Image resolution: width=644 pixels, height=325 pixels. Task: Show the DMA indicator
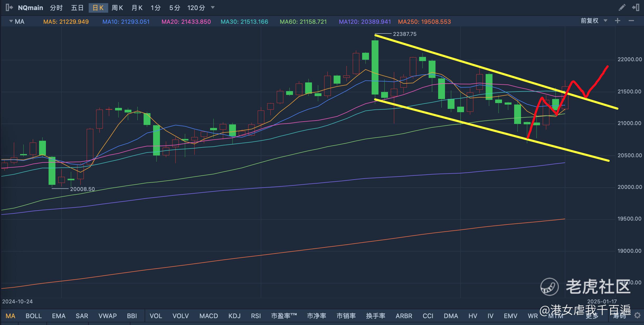(x=451, y=316)
